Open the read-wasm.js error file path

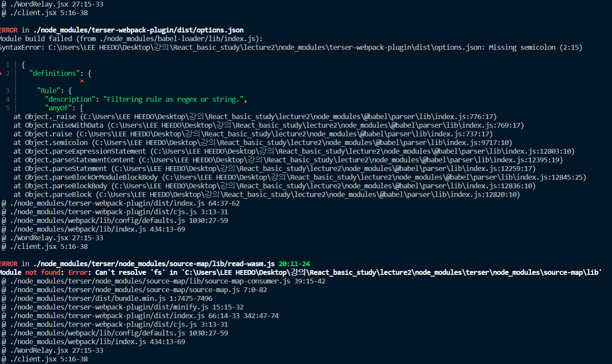pos(154,264)
